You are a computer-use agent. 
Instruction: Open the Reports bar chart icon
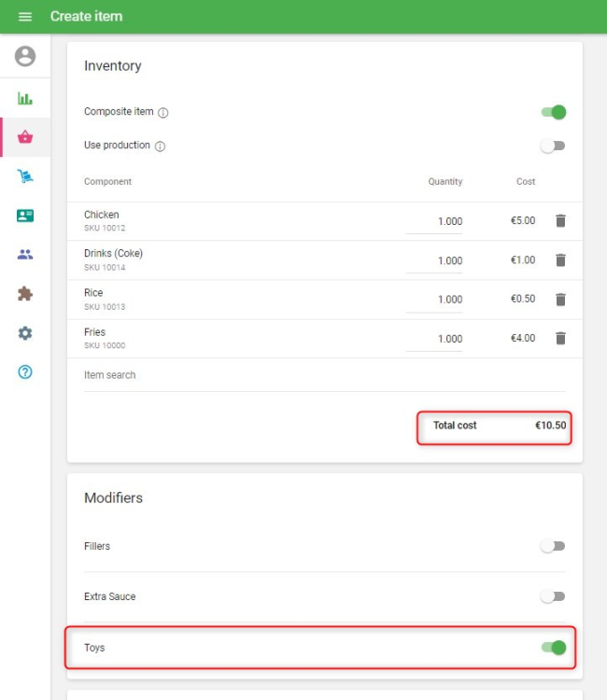(25, 98)
